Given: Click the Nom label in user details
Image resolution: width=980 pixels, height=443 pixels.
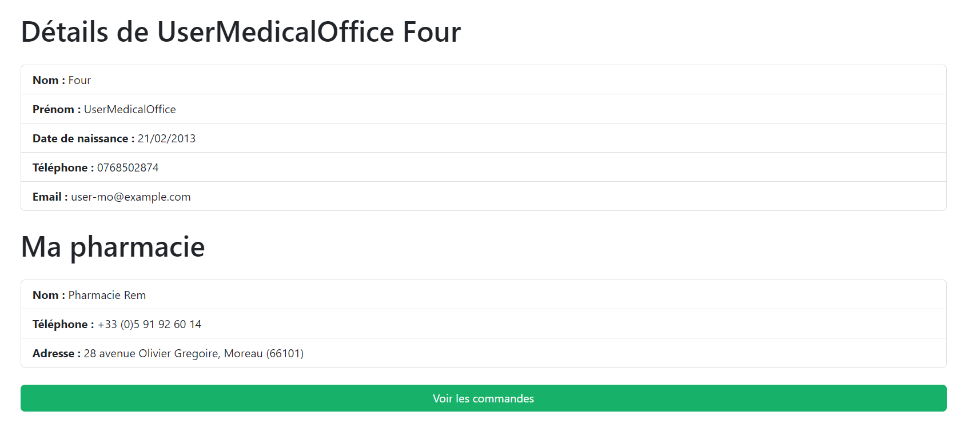Looking at the screenshot, I should pyautogui.click(x=46, y=80).
